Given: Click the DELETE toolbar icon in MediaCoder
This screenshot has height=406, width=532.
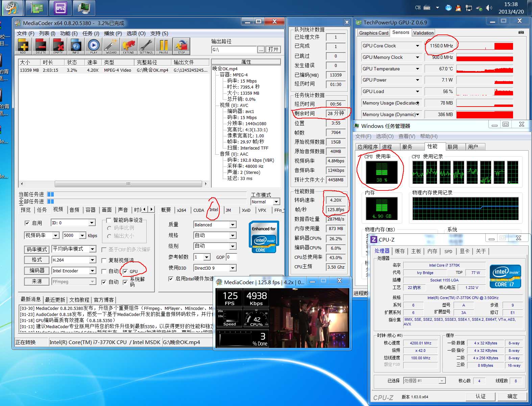Looking at the screenshot, I should point(41,46).
